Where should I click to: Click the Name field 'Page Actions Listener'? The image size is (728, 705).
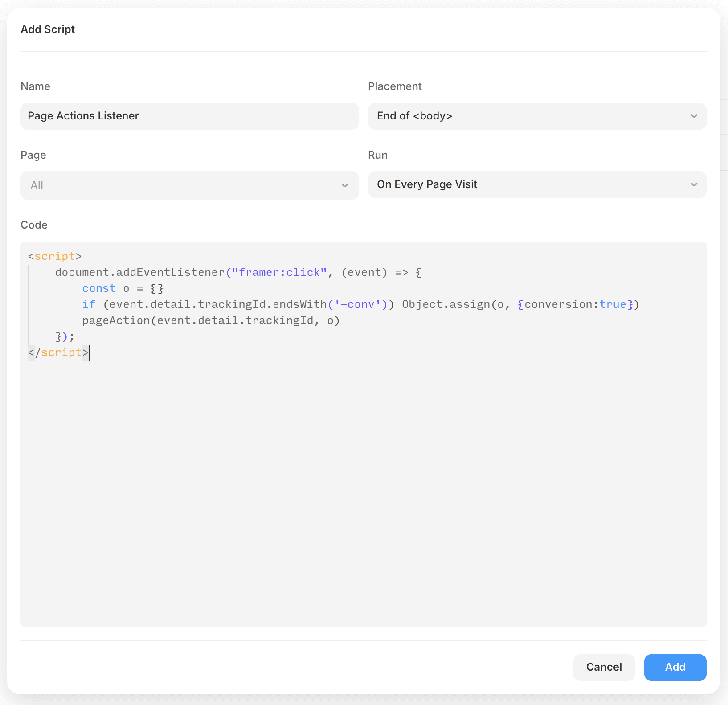pos(189,116)
